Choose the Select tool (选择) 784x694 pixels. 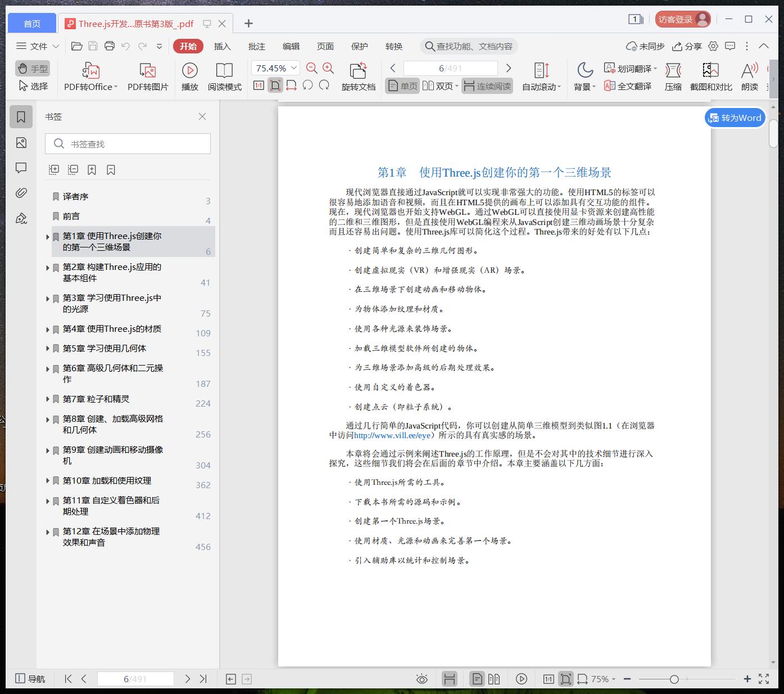[x=33, y=86]
